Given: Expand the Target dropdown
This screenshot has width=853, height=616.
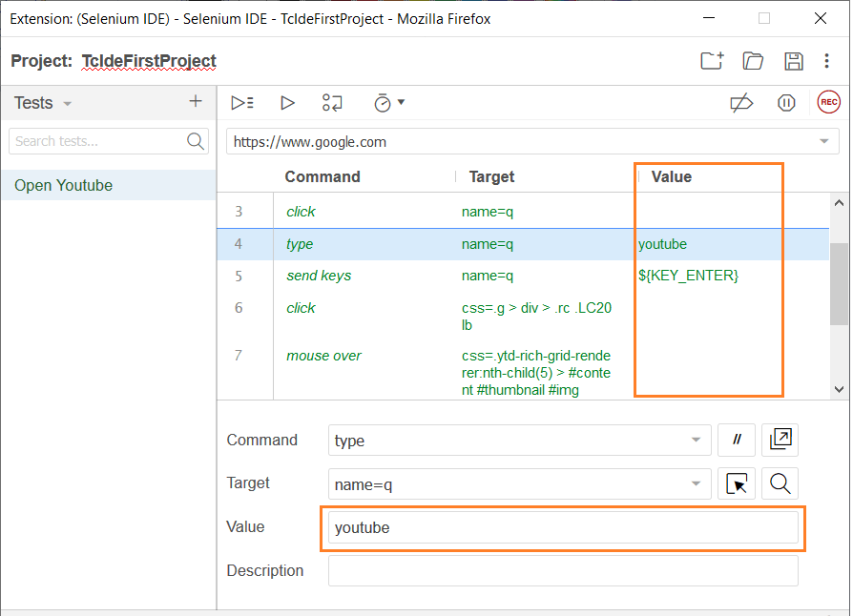Looking at the screenshot, I should click(697, 483).
